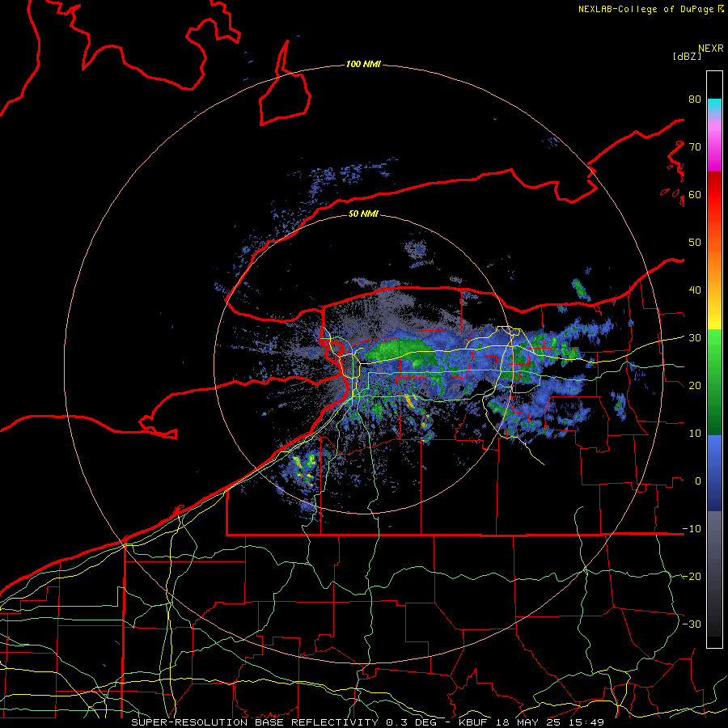728x728 pixels.
Task: Click the -30 value on dBZ scale
Action: [692, 624]
